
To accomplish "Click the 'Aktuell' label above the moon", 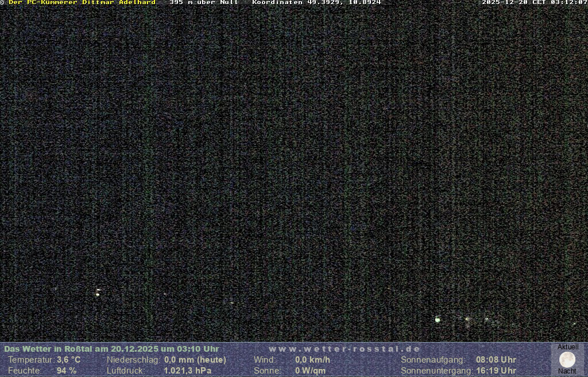I will coord(568,347).
